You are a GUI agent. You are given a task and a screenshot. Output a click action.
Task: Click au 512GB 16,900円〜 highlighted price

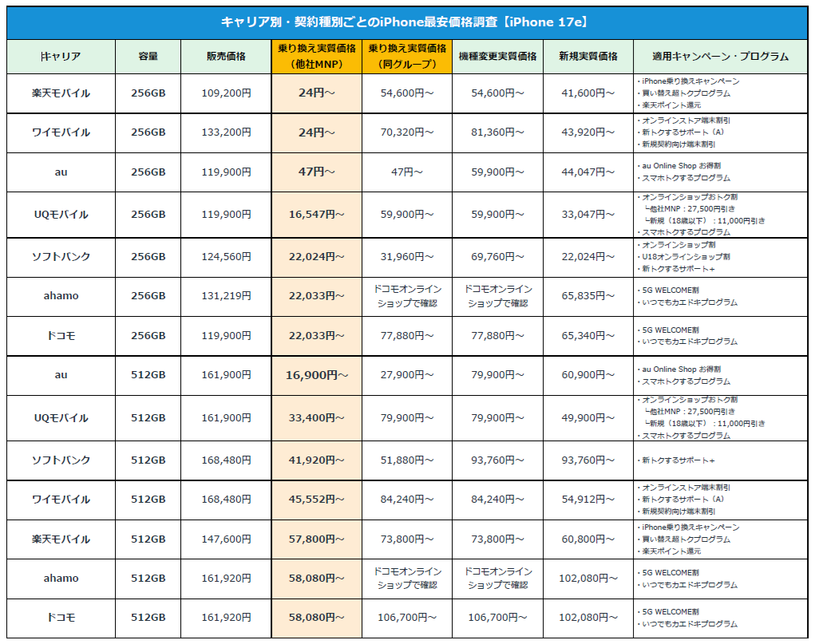[317, 375]
